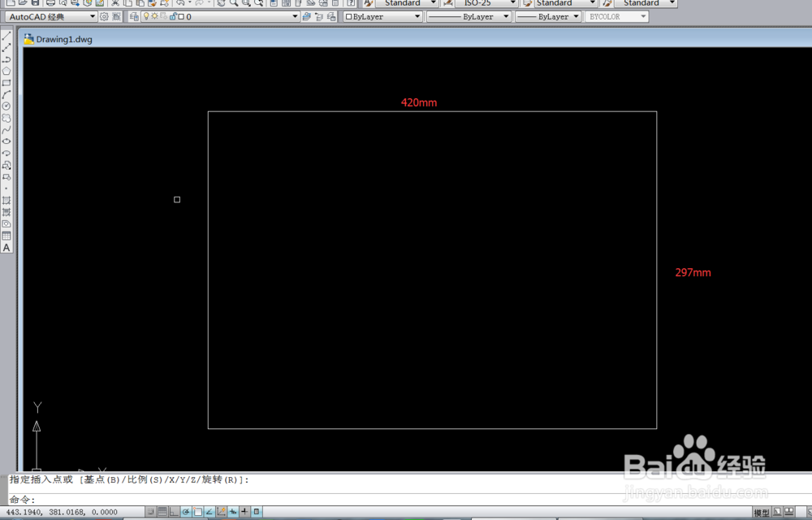Screen dimensions: 812x520
Task: Open the Layer States Manager icon
Action: (331, 16)
